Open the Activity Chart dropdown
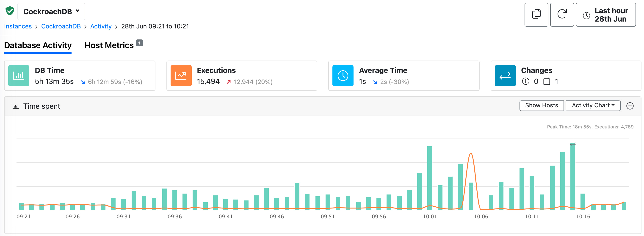This screenshot has width=644, height=236. [593, 106]
